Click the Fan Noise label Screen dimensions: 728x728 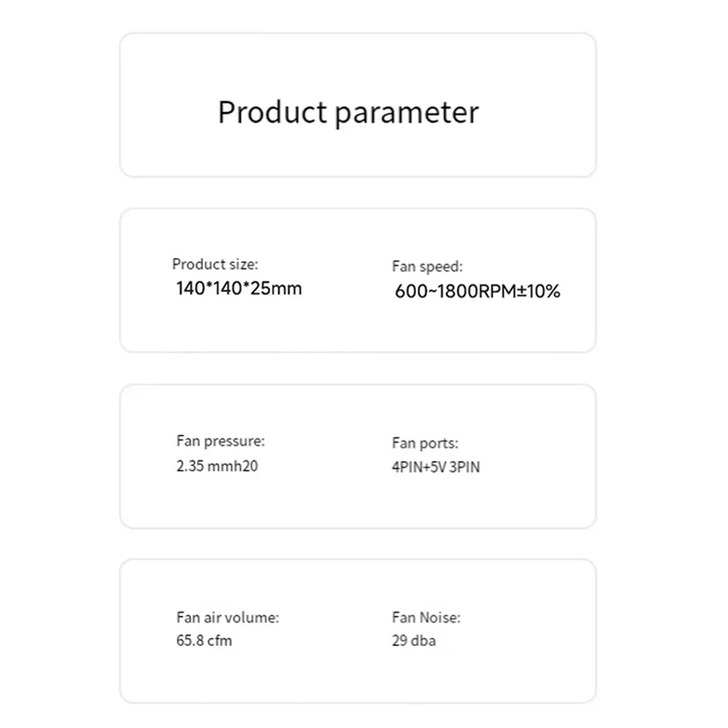point(426,618)
